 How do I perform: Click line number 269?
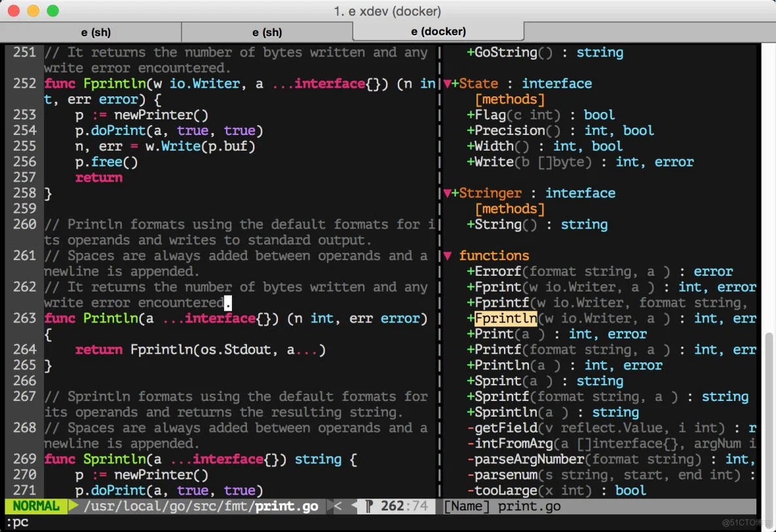click(25, 459)
